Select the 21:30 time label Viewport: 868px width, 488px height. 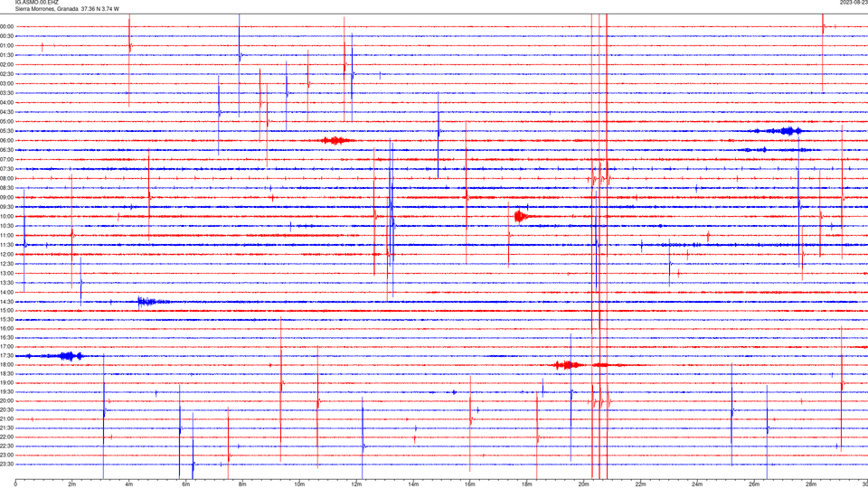click(x=7, y=428)
